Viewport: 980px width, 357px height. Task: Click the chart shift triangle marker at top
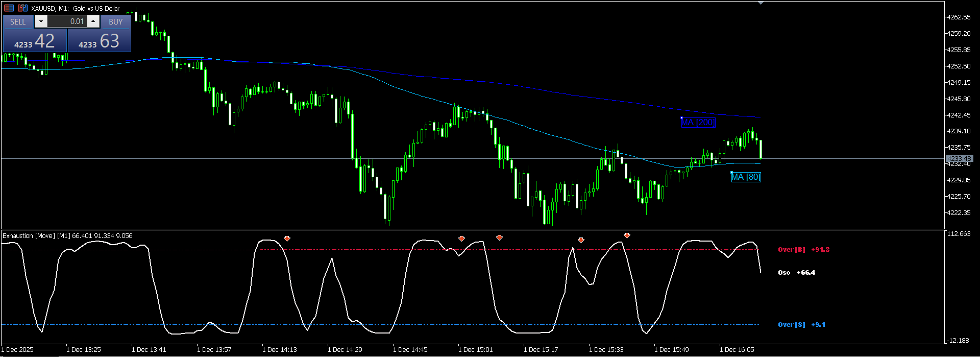pos(761,3)
